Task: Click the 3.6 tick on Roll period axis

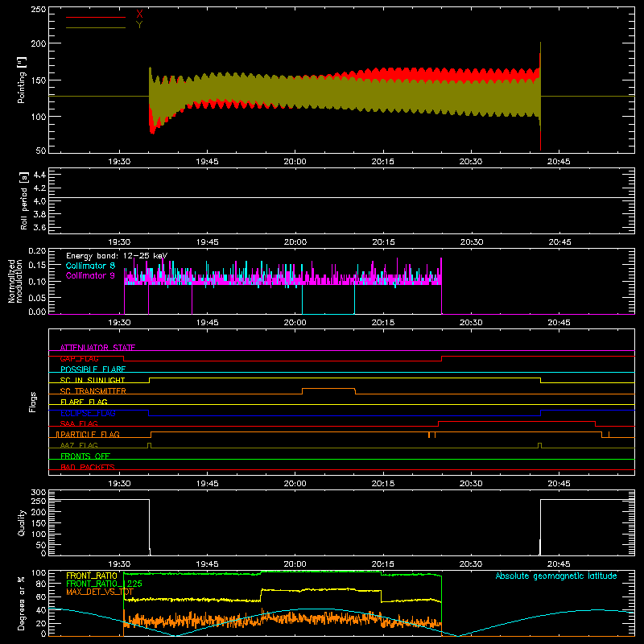Action: click(39, 228)
